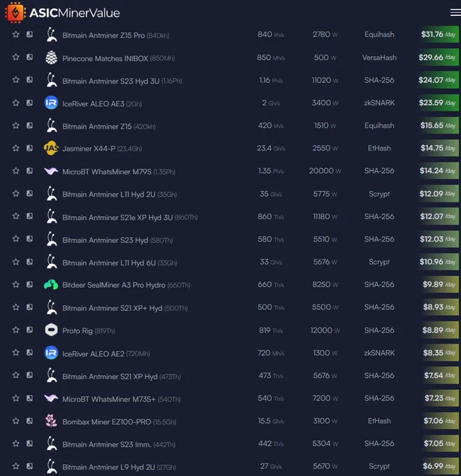Image resolution: width=461 pixels, height=476 pixels.
Task: Click compare icon for Antminer L11 Hyd 2U
Action: (29, 193)
